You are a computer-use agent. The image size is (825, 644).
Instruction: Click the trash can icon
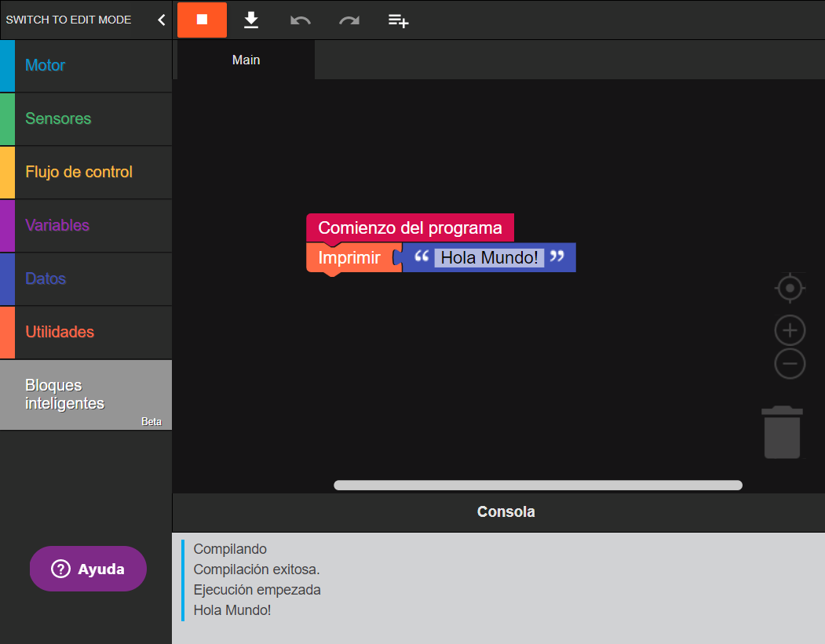click(x=783, y=432)
